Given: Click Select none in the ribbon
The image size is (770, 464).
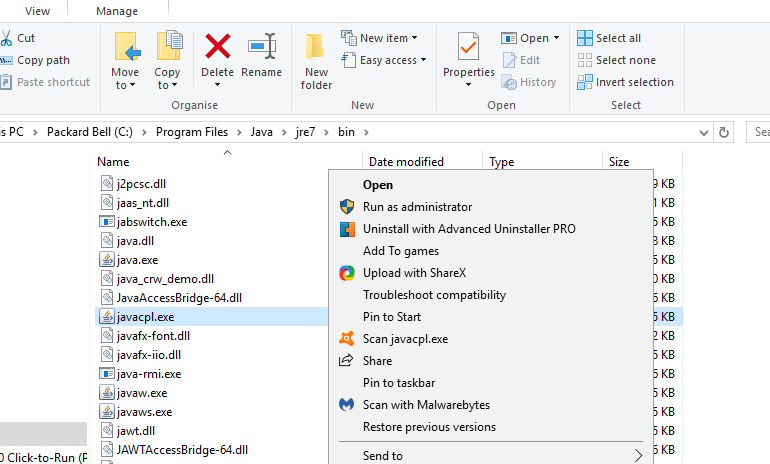Looking at the screenshot, I should (x=616, y=60).
